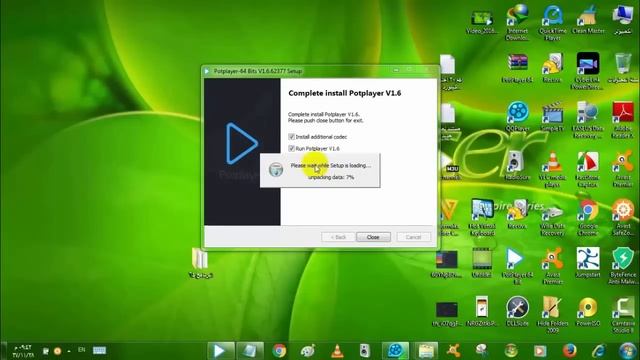Image resolution: width=640 pixels, height=360 pixels.
Task: Launch Wise Data Recovery shortcut
Action: click(552, 218)
